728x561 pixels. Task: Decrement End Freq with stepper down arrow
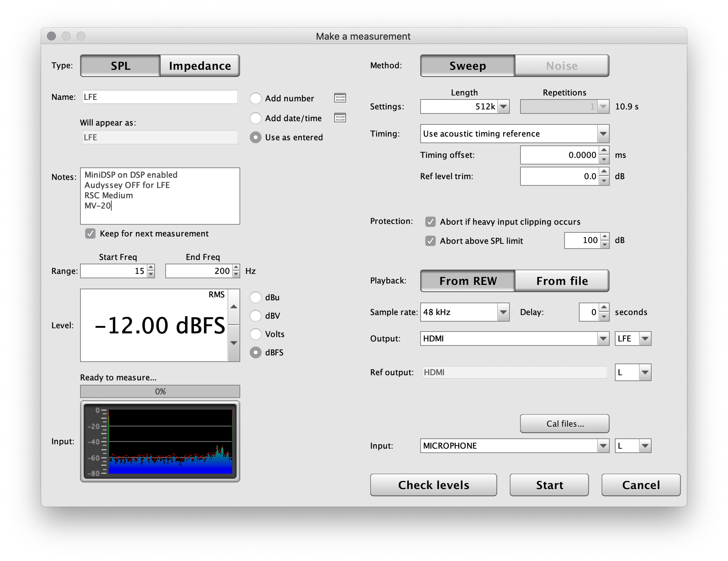tap(236, 274)
